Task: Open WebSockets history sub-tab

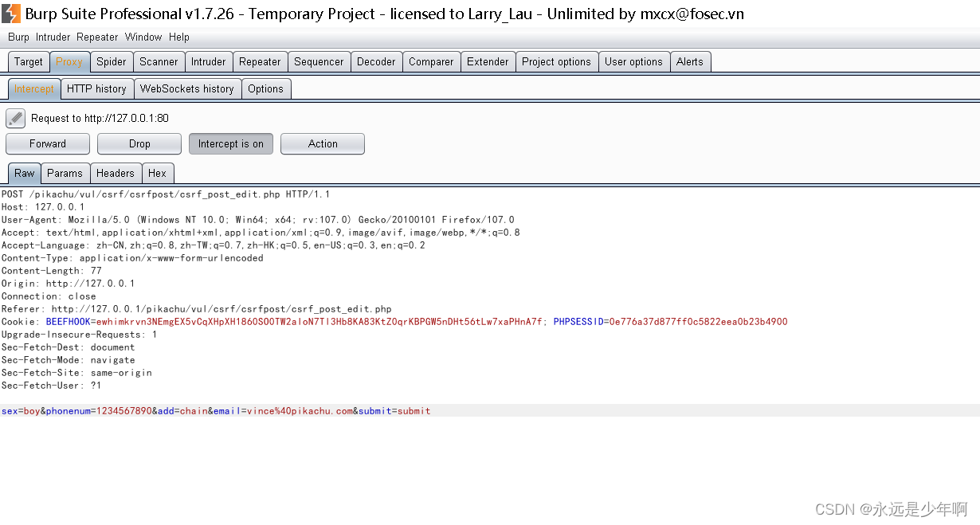Action: [x=187, y=89]
